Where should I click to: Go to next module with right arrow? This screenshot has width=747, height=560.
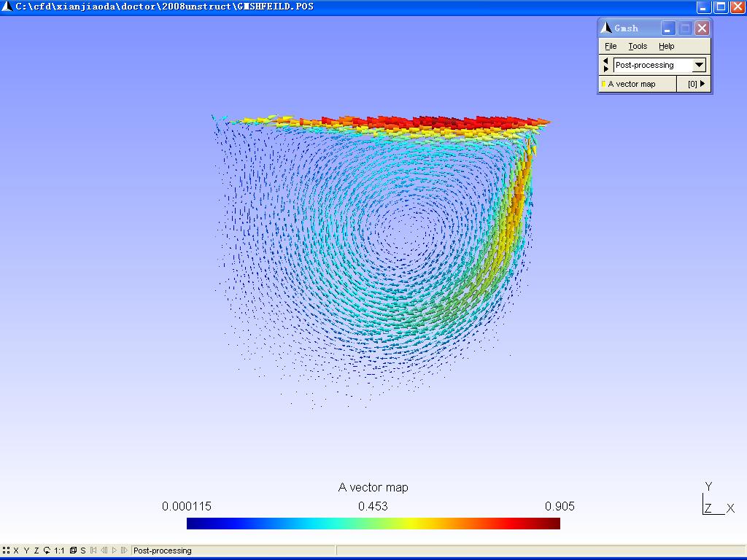coord(605,69)
